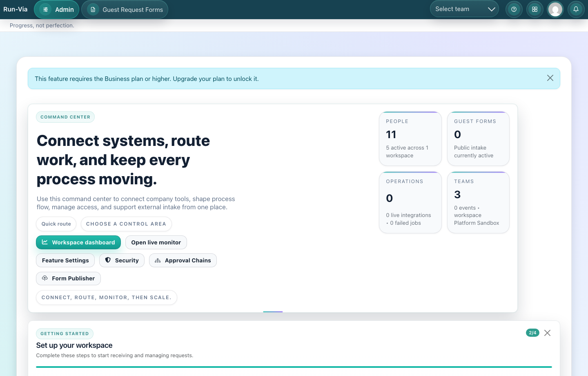
Task: Click the Guest Request Forms document icon
Action: point(93,9)
